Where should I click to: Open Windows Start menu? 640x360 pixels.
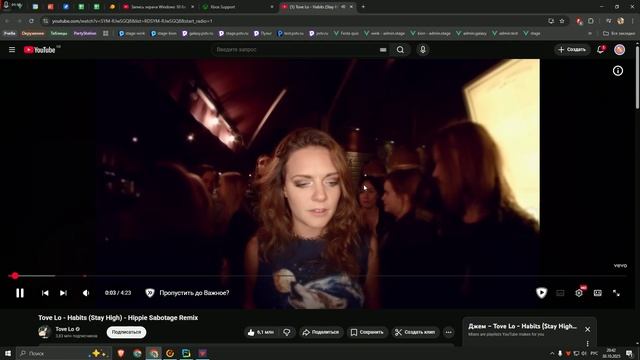point(8,353)
